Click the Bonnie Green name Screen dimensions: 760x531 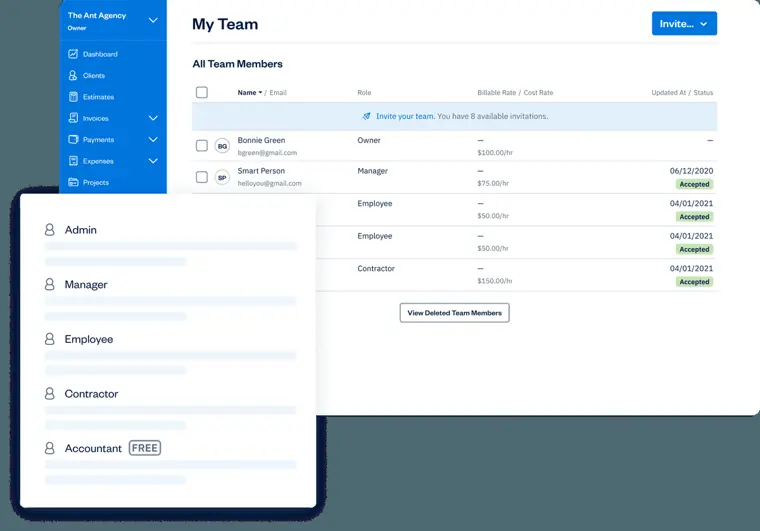[261, 140]
